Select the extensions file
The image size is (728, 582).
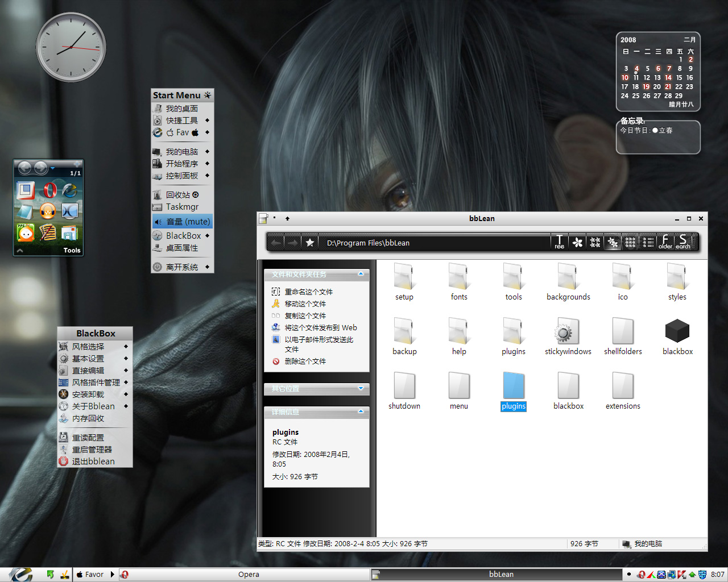click(x=623, y=391)
